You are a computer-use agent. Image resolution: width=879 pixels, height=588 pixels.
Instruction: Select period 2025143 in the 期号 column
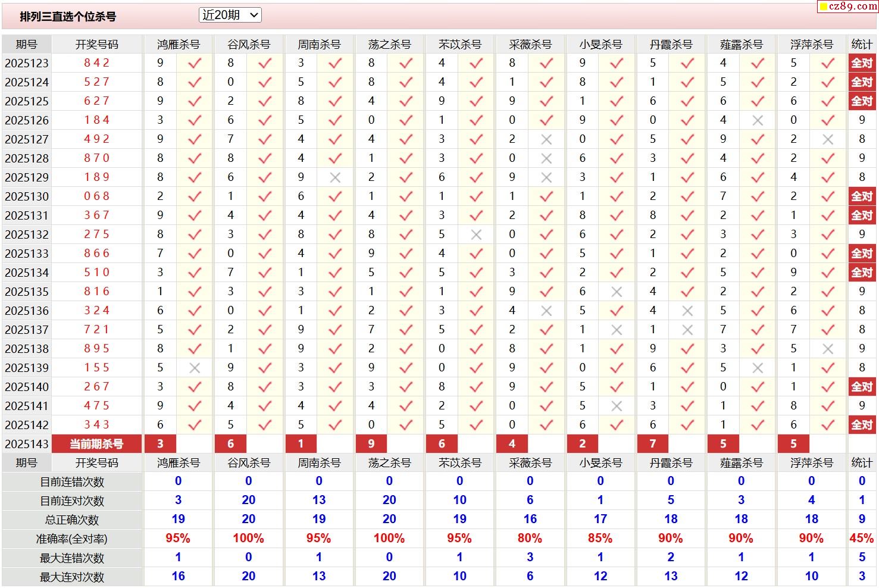27,444
